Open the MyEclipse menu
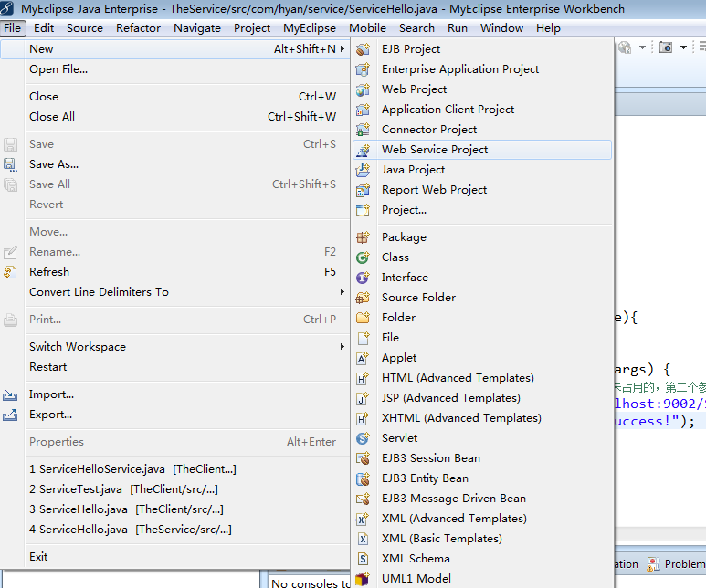The height and width of the screenshot is (588, 706). [310, 28]
